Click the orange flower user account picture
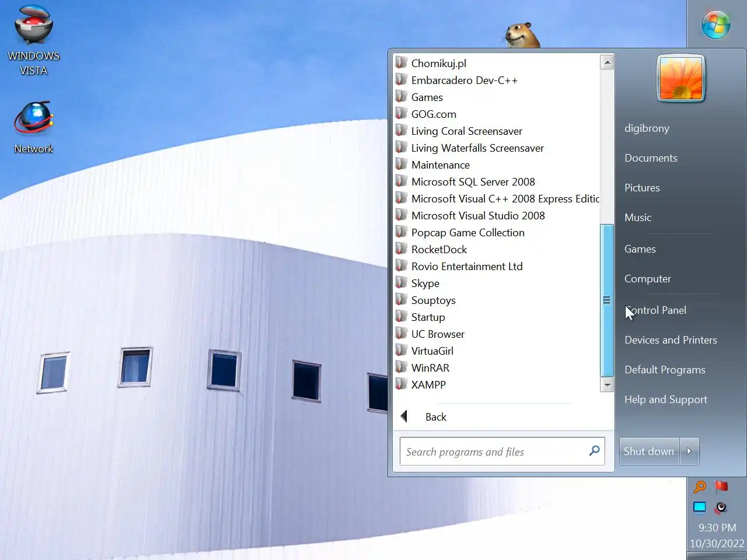 (x=681, y=79)
